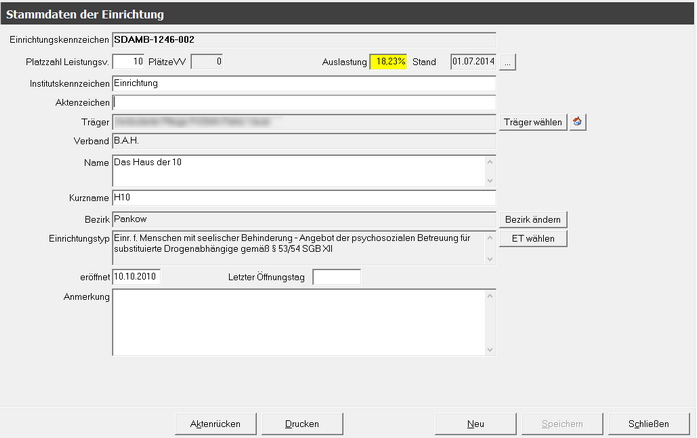Click into the Kurzname field
697x438 pixels.
pyautogui.click(x=304, y=198)
